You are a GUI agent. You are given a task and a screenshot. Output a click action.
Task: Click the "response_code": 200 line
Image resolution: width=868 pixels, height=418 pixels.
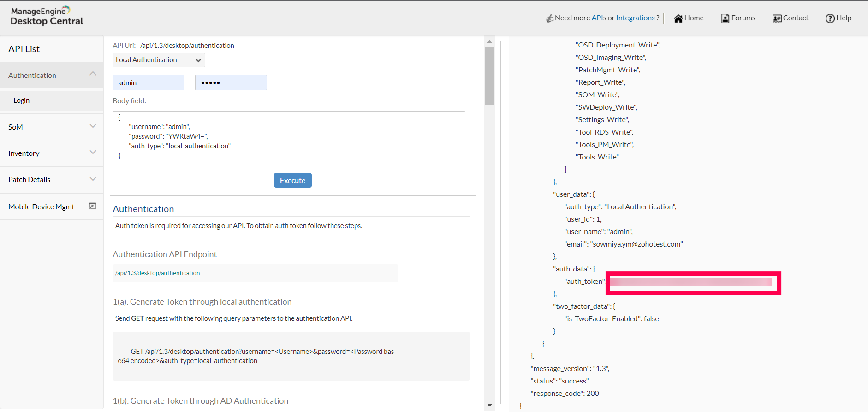point(565,394)
